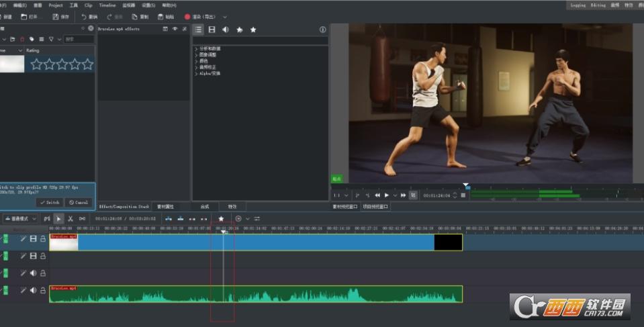Click the add folder icon in bin

click(x=13, y=39)
